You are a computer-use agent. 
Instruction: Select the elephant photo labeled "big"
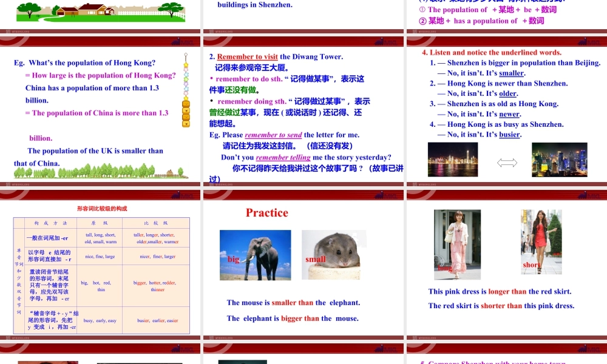(x=255, y=255)
